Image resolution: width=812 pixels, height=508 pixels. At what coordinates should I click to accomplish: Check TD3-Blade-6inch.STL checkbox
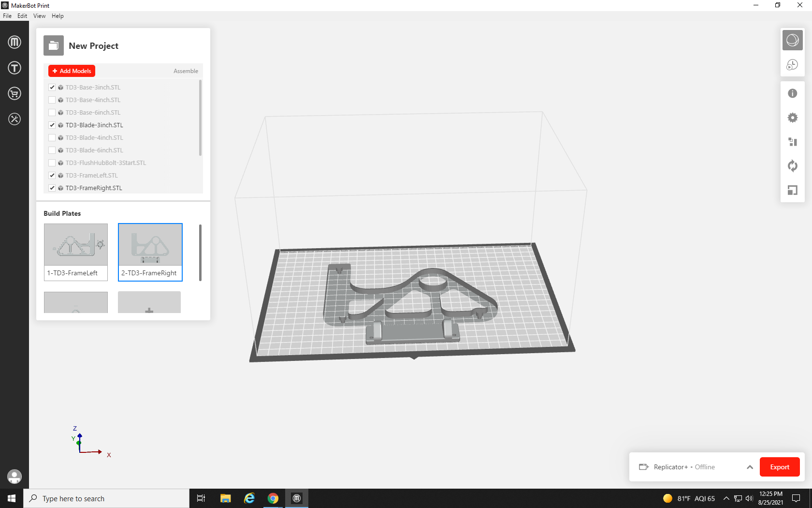coord(52,150)
